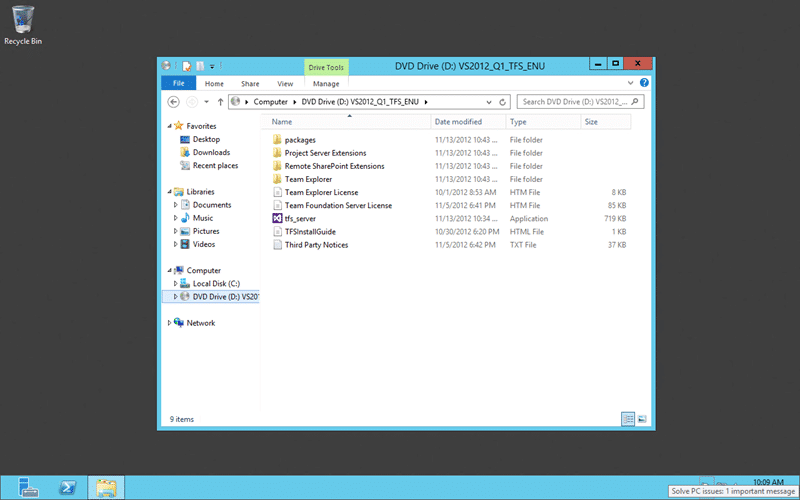This screenshot has width=800, height=500.
Task: Switch to the View ribbon tab
Action: 285,84
